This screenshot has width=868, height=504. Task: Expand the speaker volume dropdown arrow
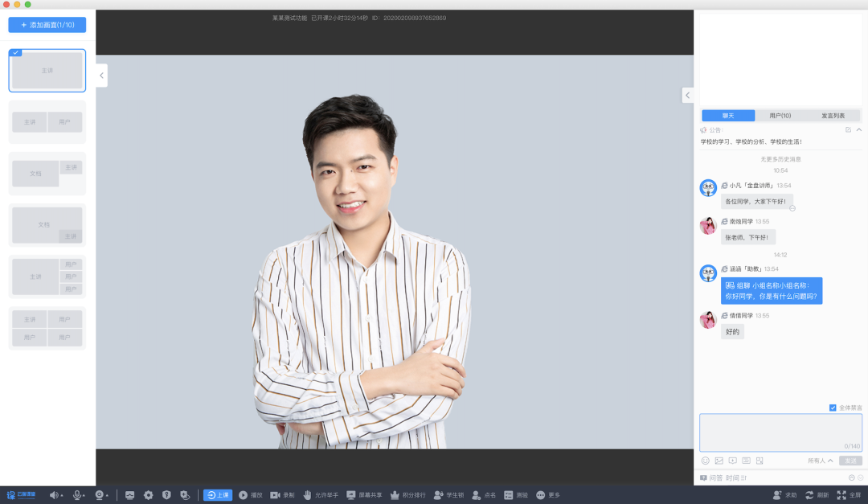coord(62,495)
